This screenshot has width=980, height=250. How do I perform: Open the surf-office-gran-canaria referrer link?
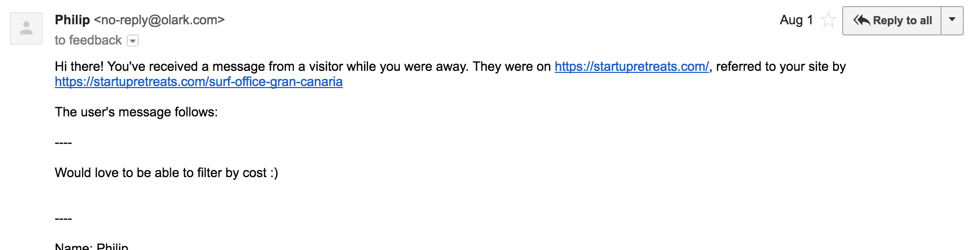tap(199, 82)
